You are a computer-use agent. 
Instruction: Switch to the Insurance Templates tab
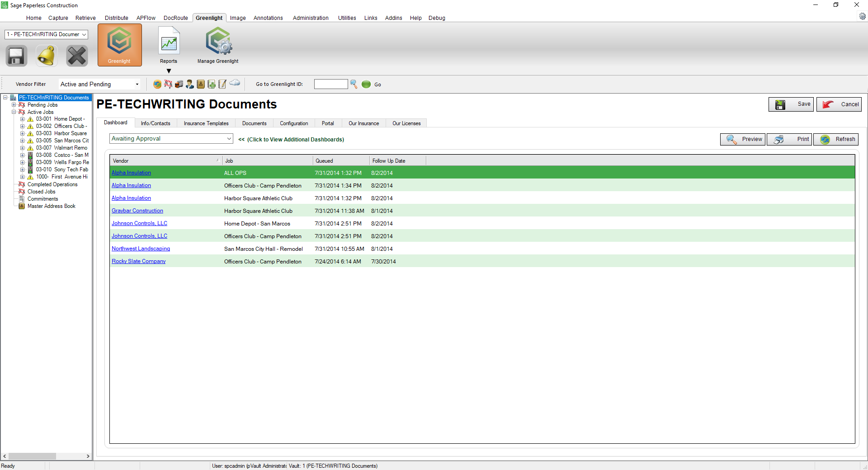click(x=206, y=123)
